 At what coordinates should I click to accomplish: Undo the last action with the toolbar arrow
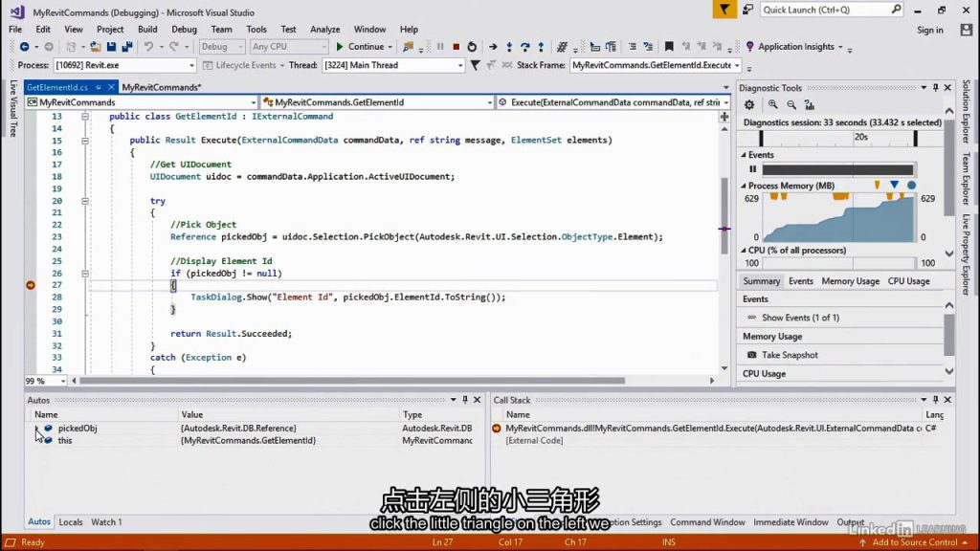[x=148, y=47]
